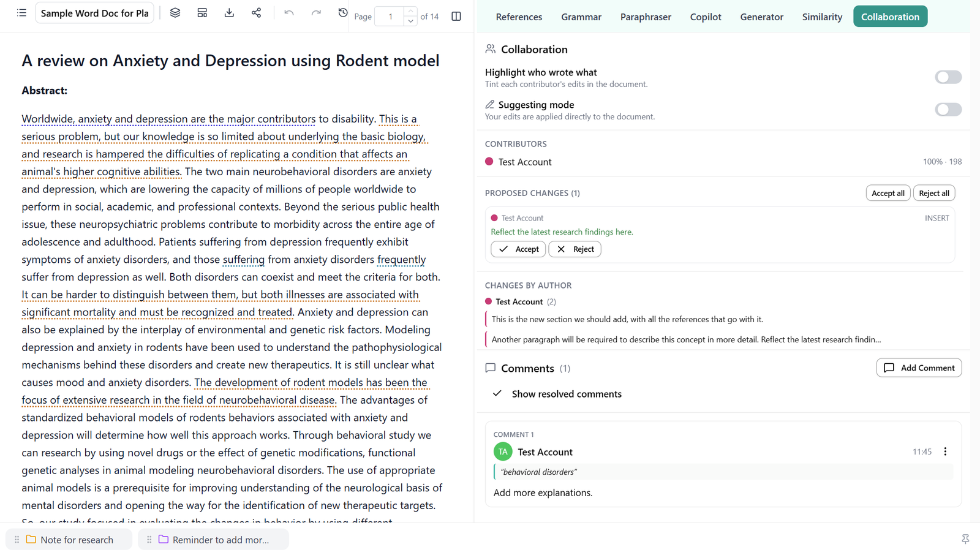Open the References tab

point(519,17)
